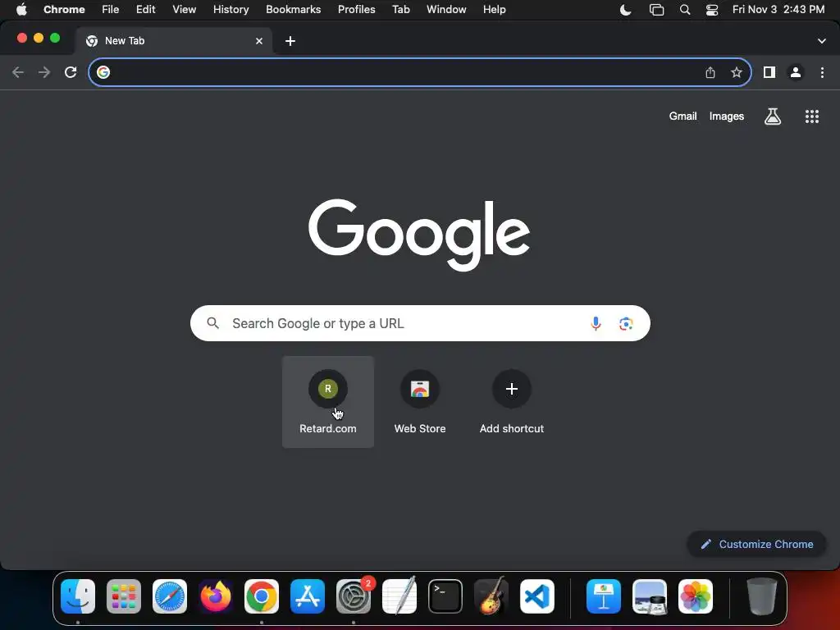The height and width of the screenshot is (630, 840).
Task: Open Photos from the dock
Action: [x=696, y=596]
